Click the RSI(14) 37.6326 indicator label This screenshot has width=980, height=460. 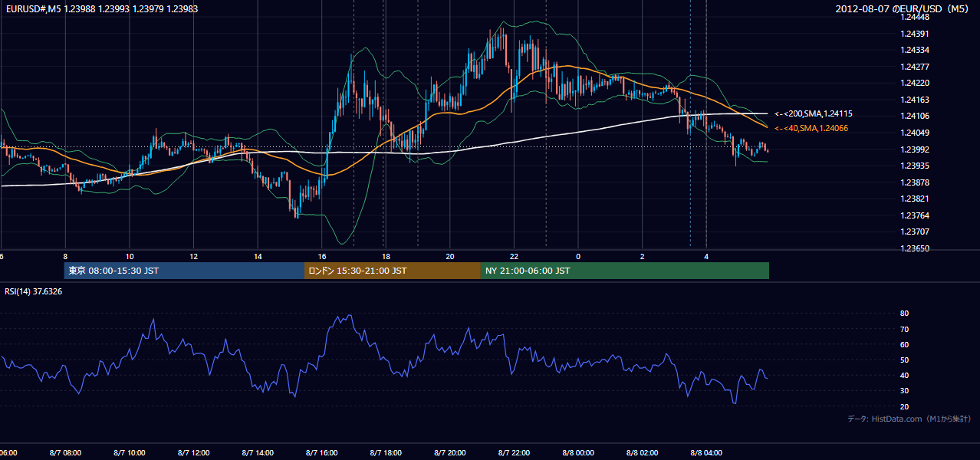34,291
